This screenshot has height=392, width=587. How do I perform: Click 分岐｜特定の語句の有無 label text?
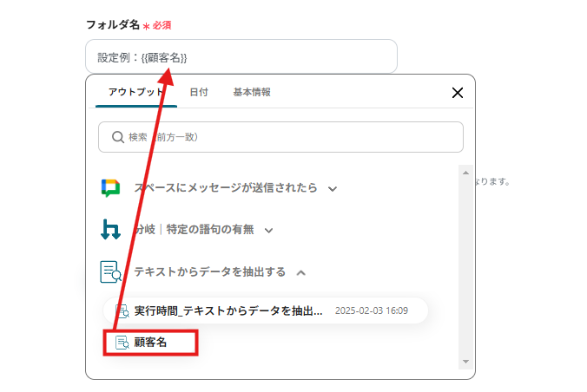click(x=195, y=229)
